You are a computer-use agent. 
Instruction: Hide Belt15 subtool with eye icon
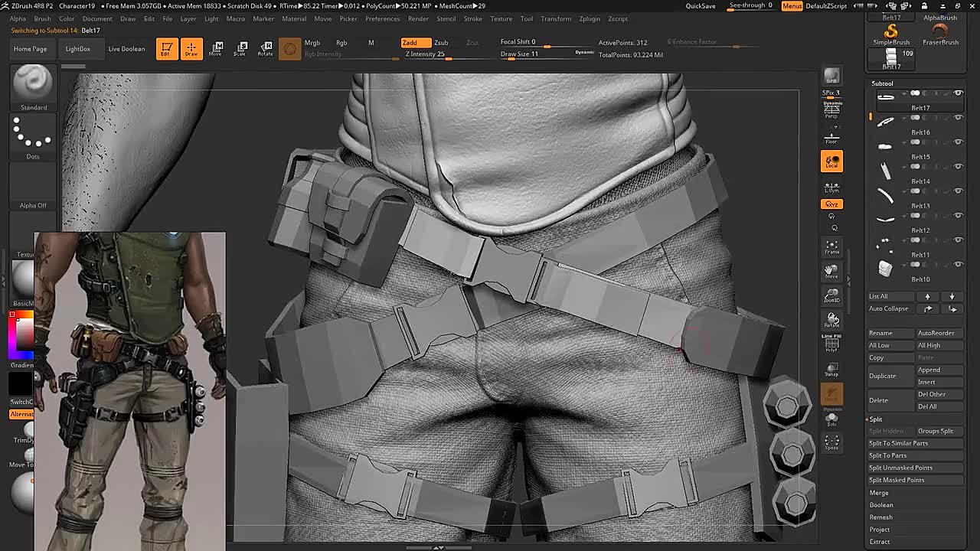coord(958,142)
